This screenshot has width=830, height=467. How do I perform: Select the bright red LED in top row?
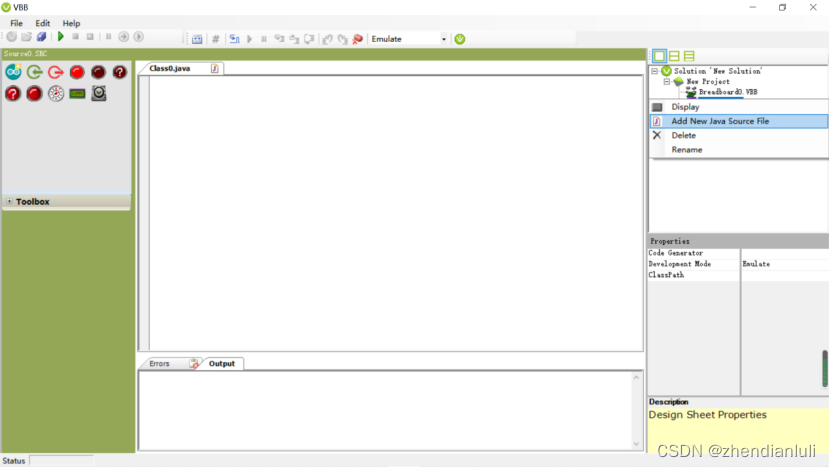77,72
